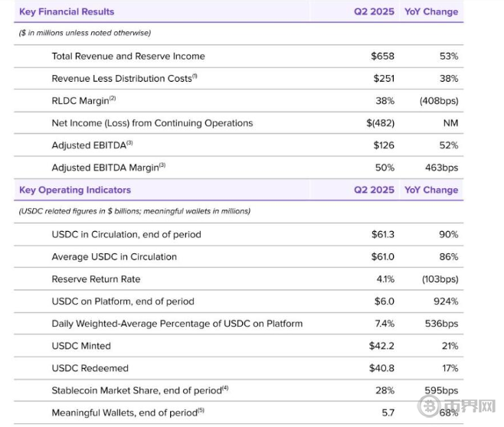The image size is (504, 427).
Task: Select Daily Weighted-Average Percentage of USDC row
Action: point(177,324)
